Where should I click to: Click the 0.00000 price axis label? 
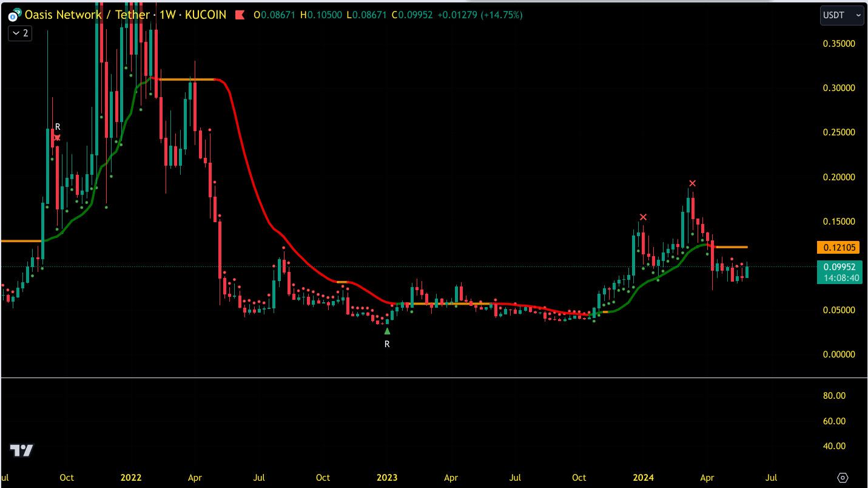[839, 354]
